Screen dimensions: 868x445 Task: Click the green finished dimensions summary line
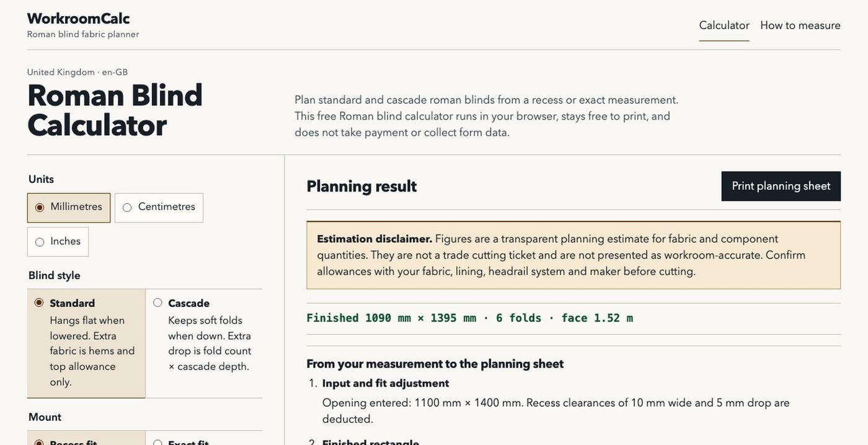(470, 318)
